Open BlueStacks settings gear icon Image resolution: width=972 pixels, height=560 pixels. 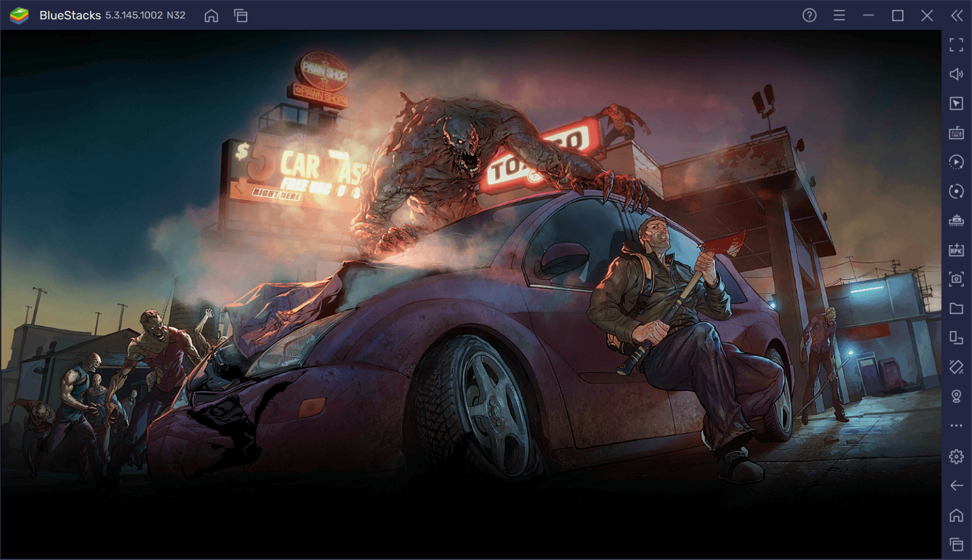956,456
